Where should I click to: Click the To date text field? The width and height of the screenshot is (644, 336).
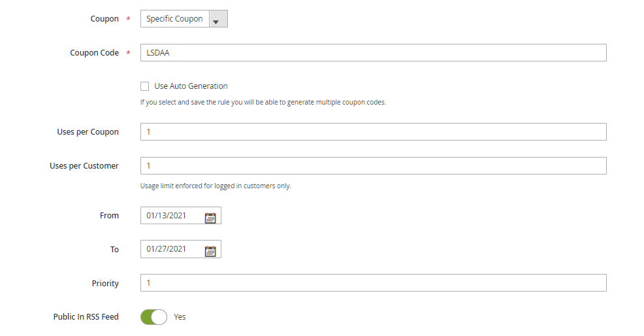tap(172, 249)
